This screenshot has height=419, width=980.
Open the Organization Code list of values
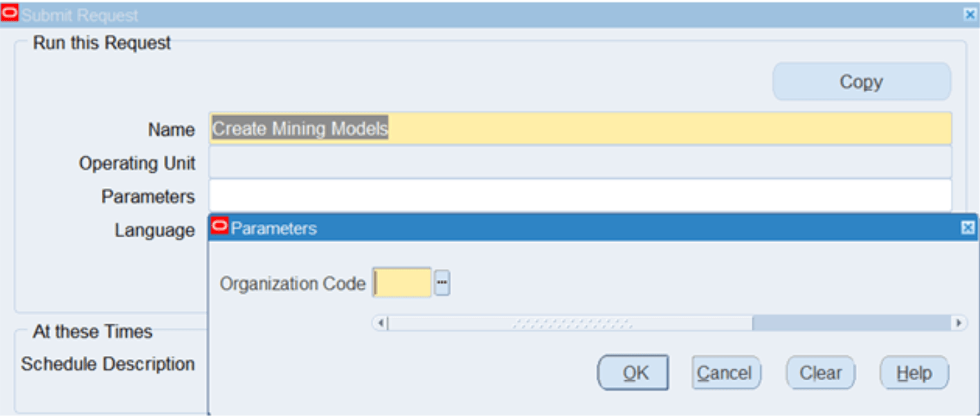tap(442, 282)
